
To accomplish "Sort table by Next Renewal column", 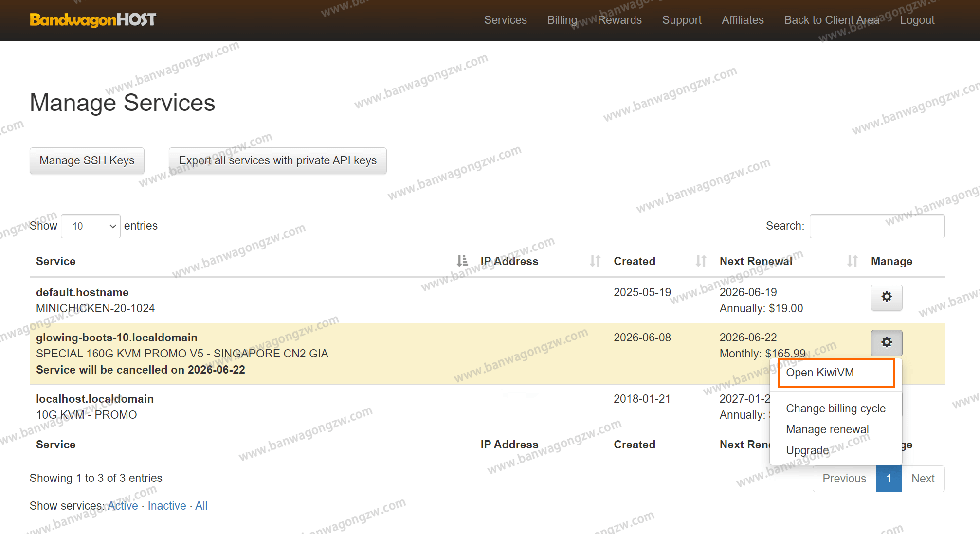I will 852,261.
